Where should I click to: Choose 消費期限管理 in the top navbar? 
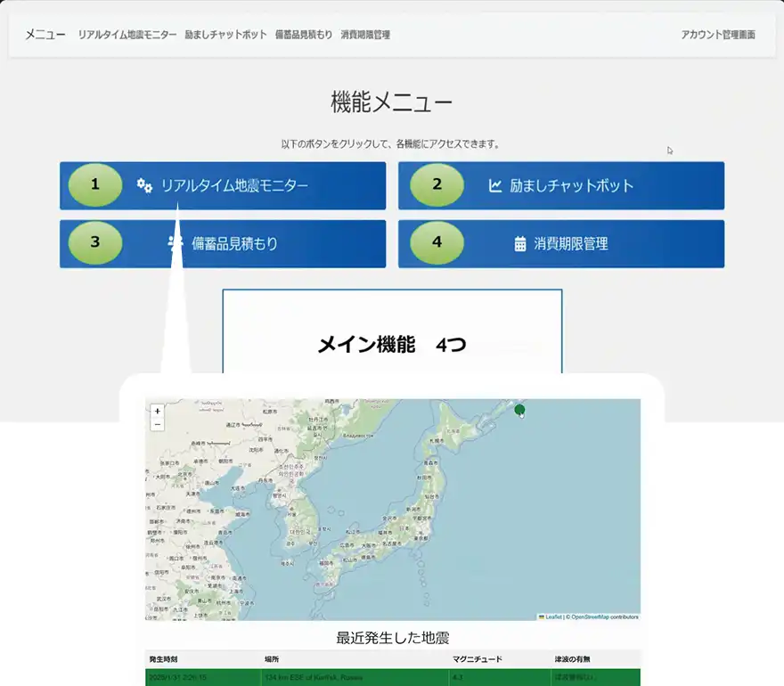click(365, 35)
